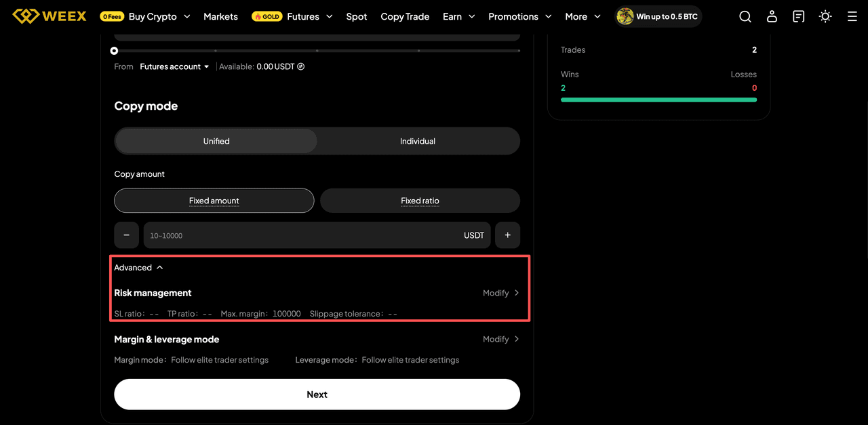Click the transfer icon next to 0.00 USDT

(301, 66)
